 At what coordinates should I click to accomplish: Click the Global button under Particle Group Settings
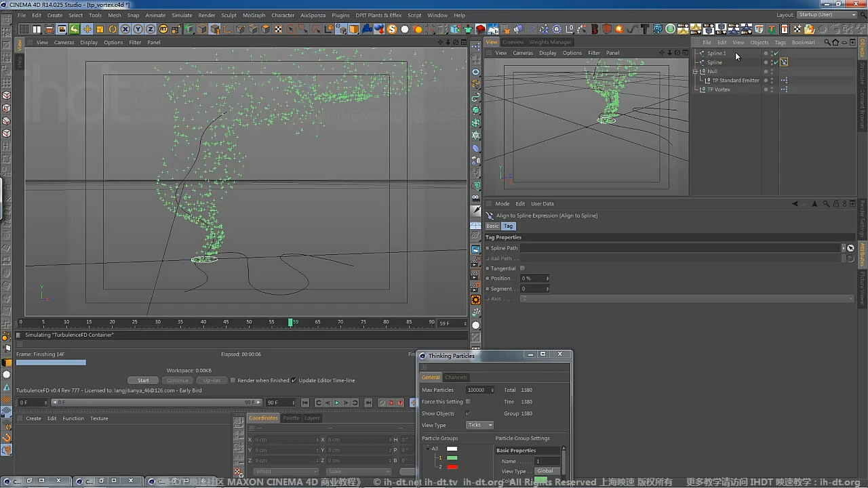click(x=547, y=471)
